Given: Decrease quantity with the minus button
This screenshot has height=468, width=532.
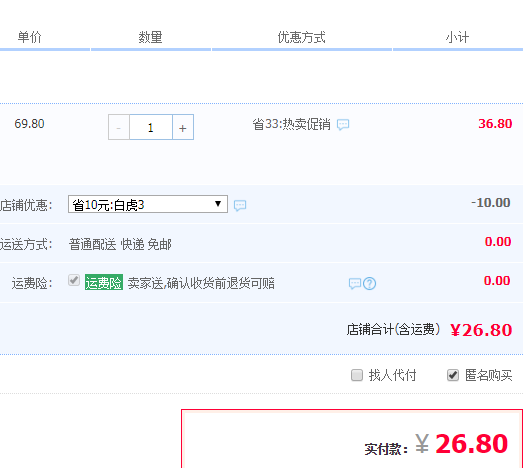Looking at the screenshot, I should coord(119,127).
